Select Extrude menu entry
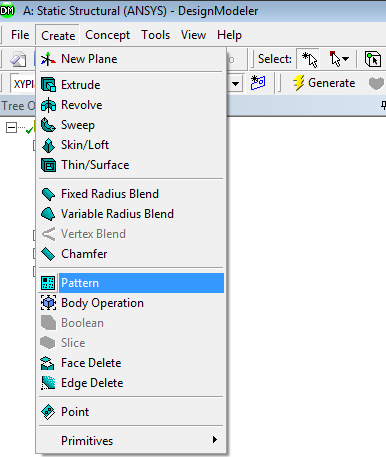The width and height of the screenshot is (386, 457). click(x=131, y=85)
